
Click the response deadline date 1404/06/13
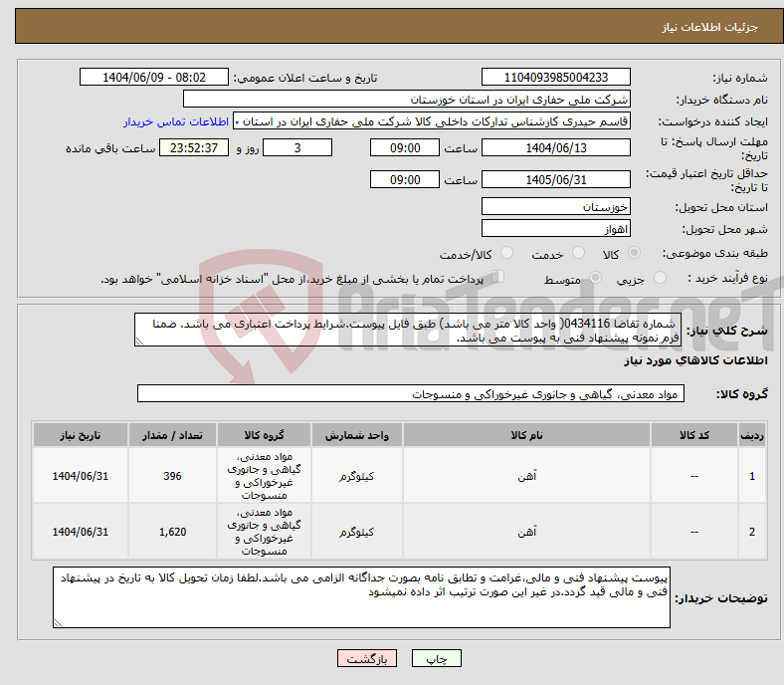(555, 148)
